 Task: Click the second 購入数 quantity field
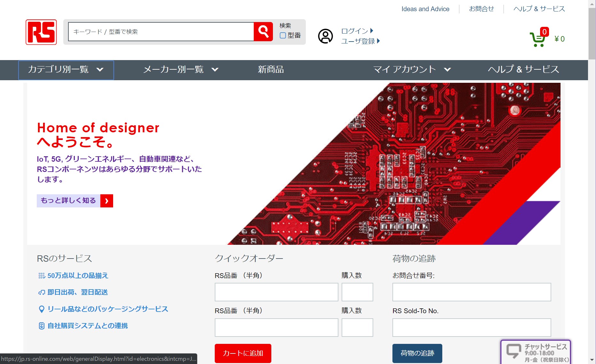357,328
